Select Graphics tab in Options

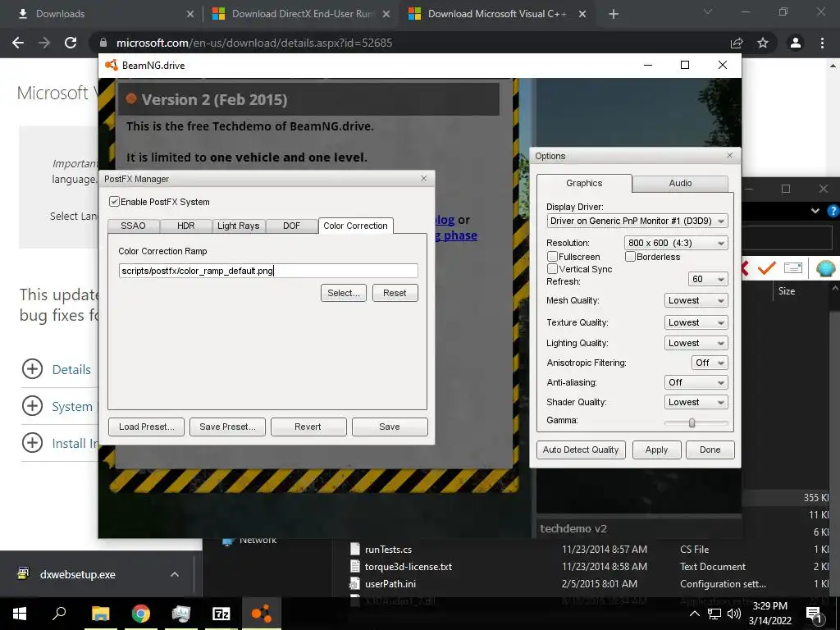[584, 183]
